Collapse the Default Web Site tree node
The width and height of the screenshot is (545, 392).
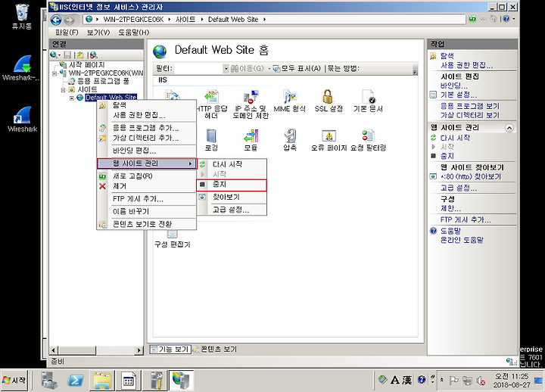[x=72, y=98]
